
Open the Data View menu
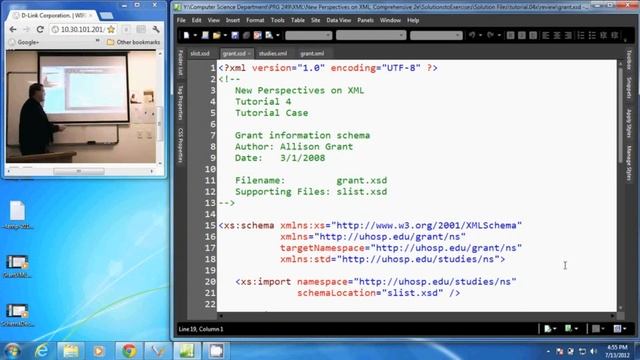[338, 20]
